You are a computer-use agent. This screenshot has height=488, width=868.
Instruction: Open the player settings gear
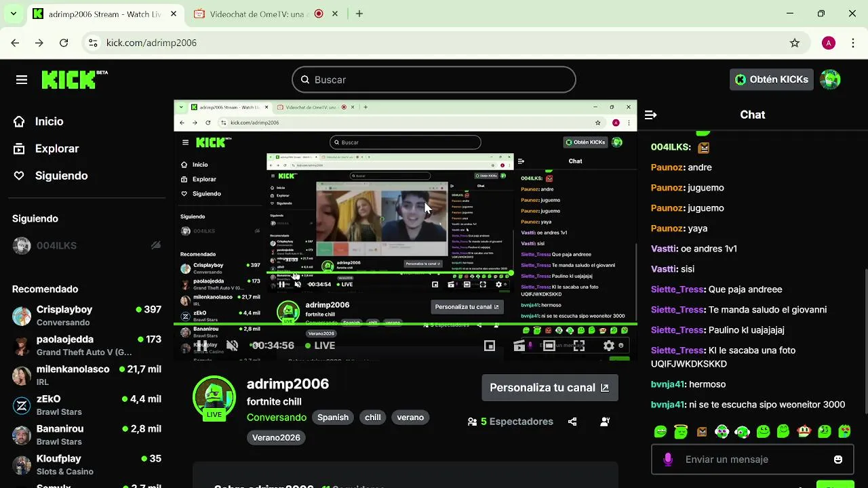pyautogui.click(x=609, y=346)
